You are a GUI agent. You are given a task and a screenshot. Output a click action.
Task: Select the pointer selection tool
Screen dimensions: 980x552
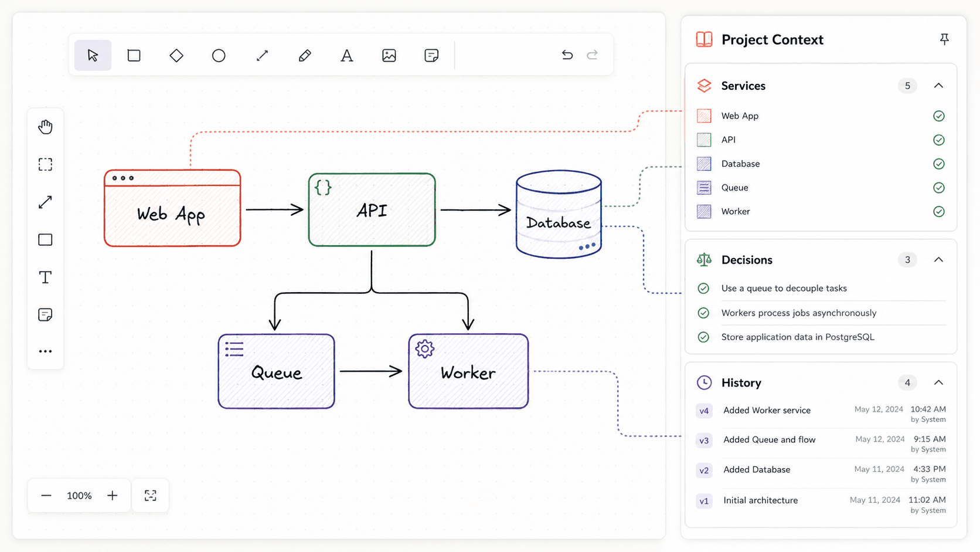pyautogui.click(x=93, y=55)
